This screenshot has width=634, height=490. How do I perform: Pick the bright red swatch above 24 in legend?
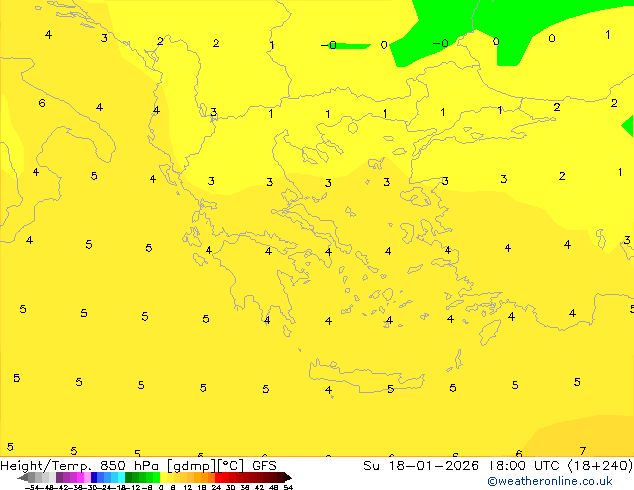219,477
